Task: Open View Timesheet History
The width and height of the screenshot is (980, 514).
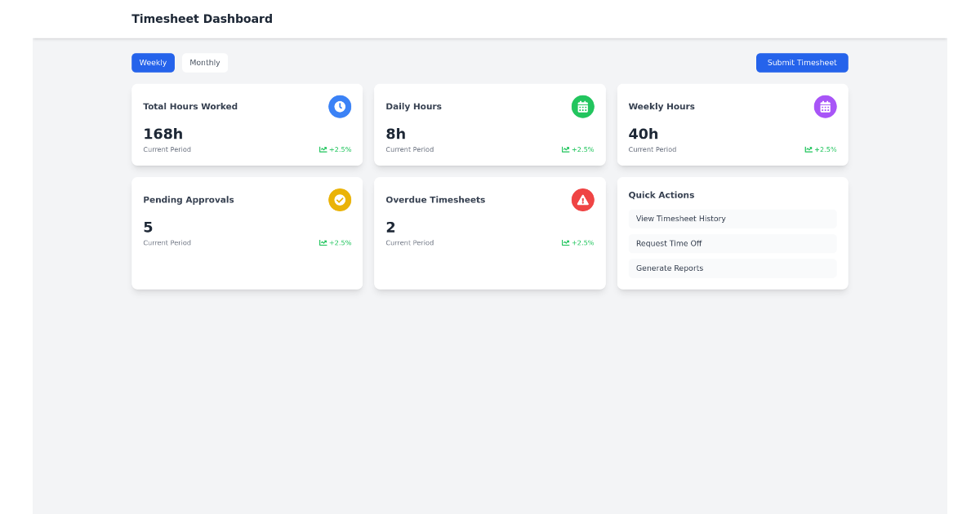Action: (x=733, y=219)
